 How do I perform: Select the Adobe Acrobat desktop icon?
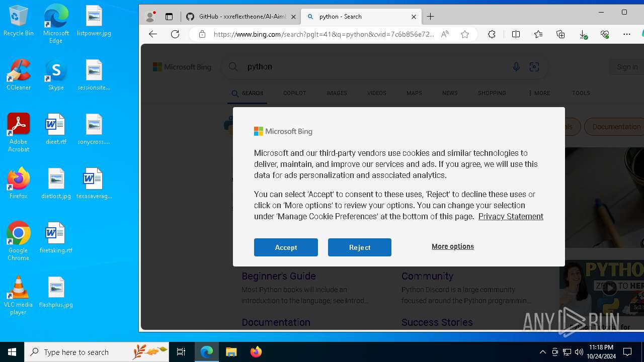click(x=19, y=133)
